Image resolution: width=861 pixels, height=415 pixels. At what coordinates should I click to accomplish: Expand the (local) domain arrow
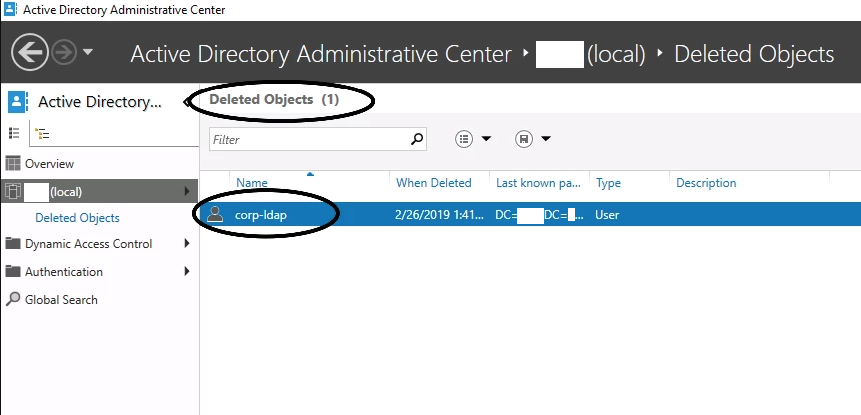pos(187,192)
